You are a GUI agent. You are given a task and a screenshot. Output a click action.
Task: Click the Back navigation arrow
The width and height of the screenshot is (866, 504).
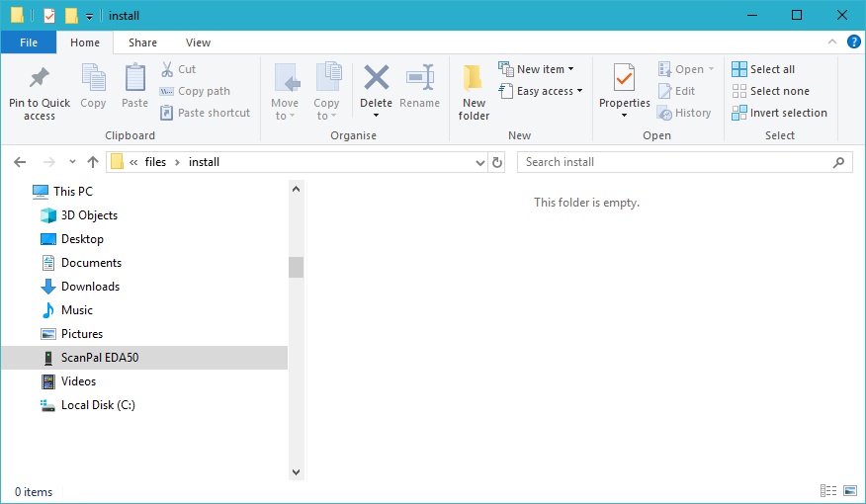point(20,162)
